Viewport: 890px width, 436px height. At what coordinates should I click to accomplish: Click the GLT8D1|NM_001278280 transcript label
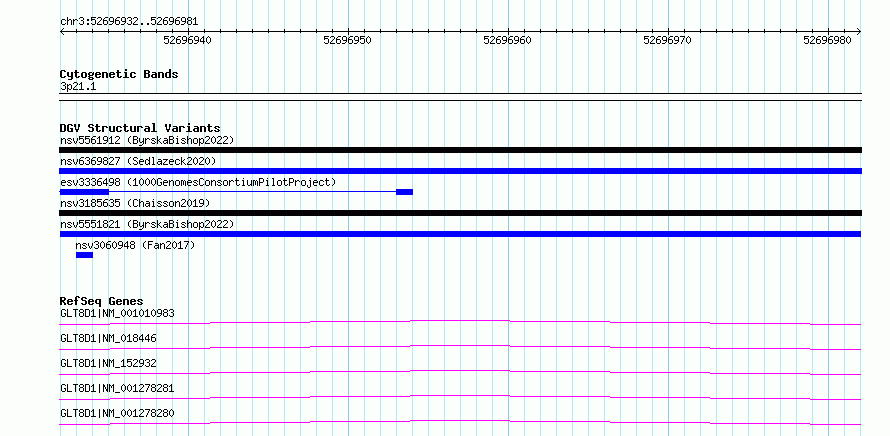117,413
